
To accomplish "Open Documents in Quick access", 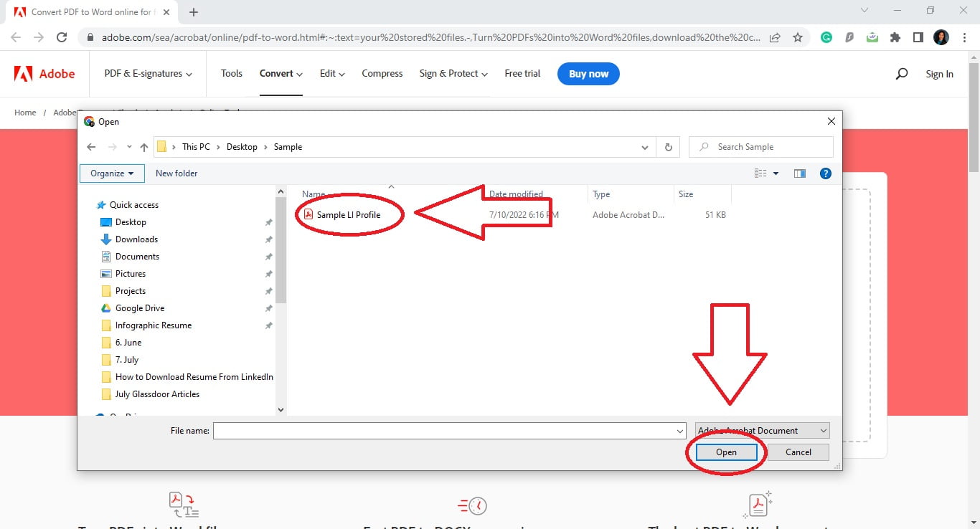I will [137, 257].
